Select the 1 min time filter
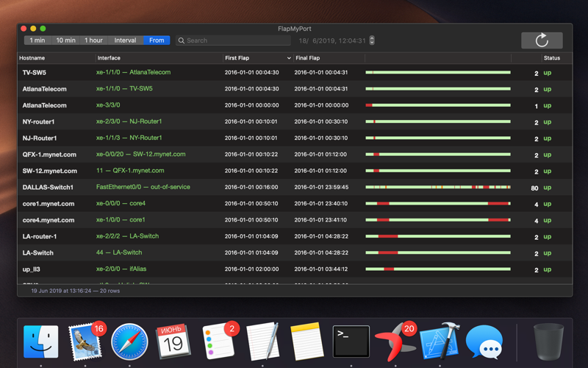 click(37, 40)
